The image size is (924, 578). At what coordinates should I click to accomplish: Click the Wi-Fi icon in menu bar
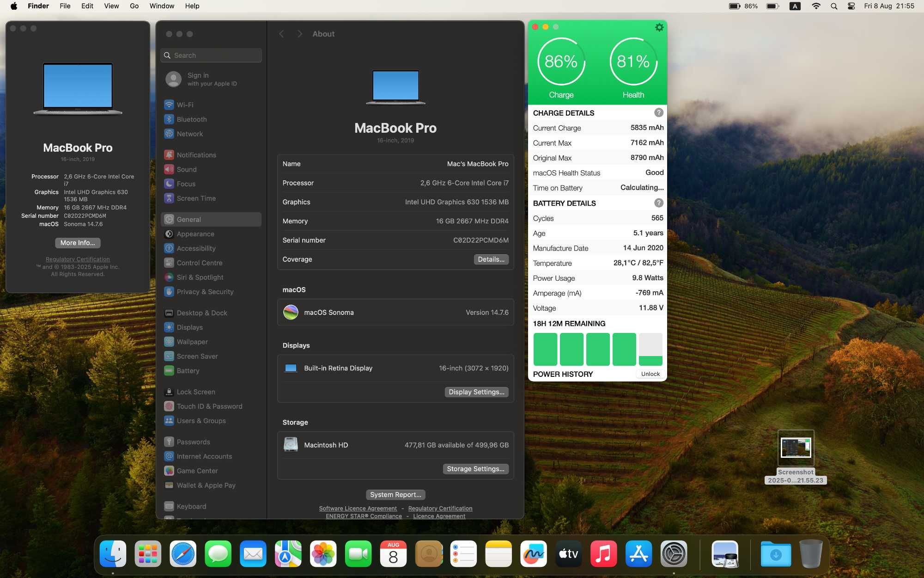pyautogui.click(x=816, y=6)
